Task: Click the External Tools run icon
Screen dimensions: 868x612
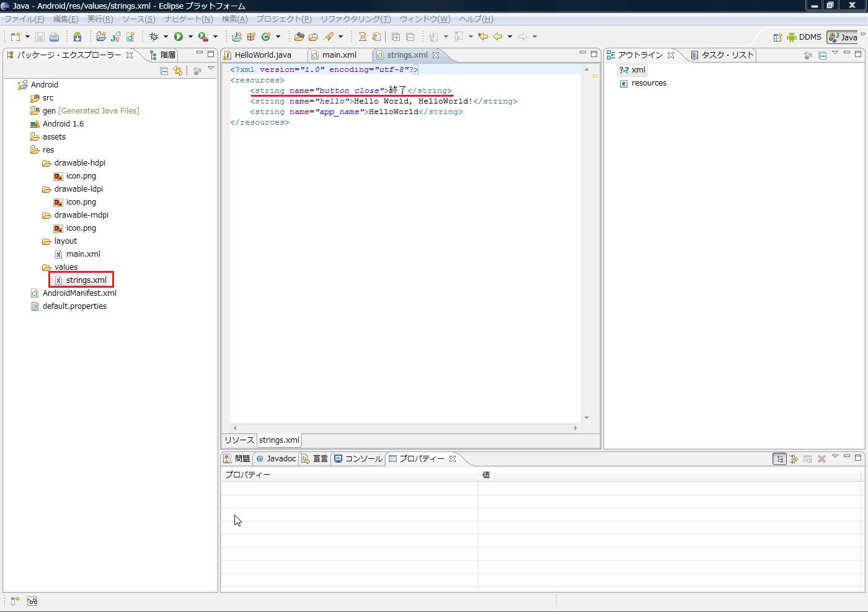Action: (203, 37)
